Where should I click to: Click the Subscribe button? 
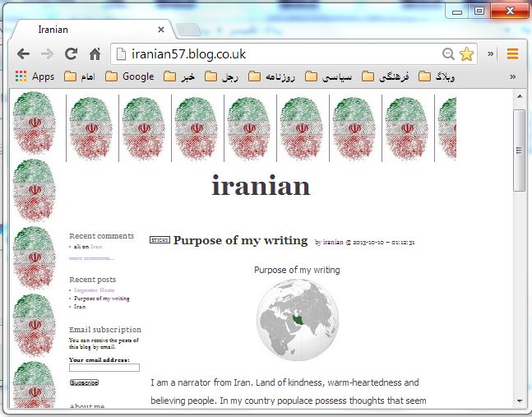coord(84,382)
